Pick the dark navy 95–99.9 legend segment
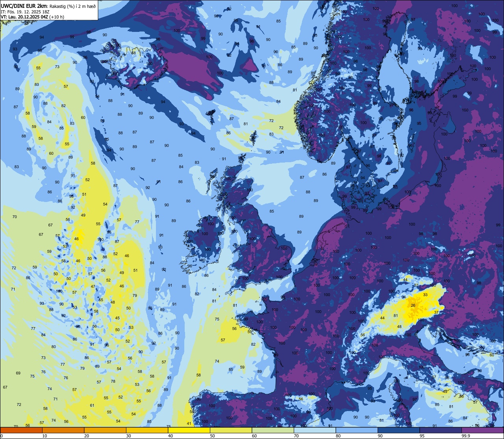 [441, 430]
